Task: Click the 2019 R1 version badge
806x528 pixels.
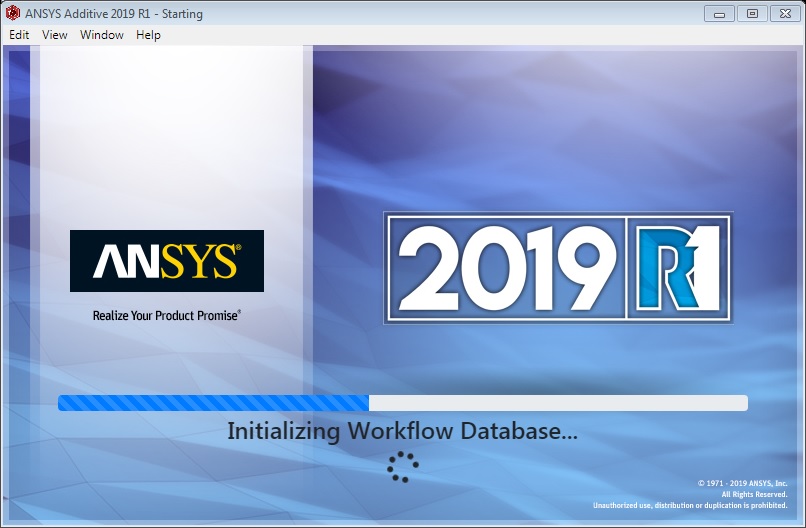Action: (558, 268)
